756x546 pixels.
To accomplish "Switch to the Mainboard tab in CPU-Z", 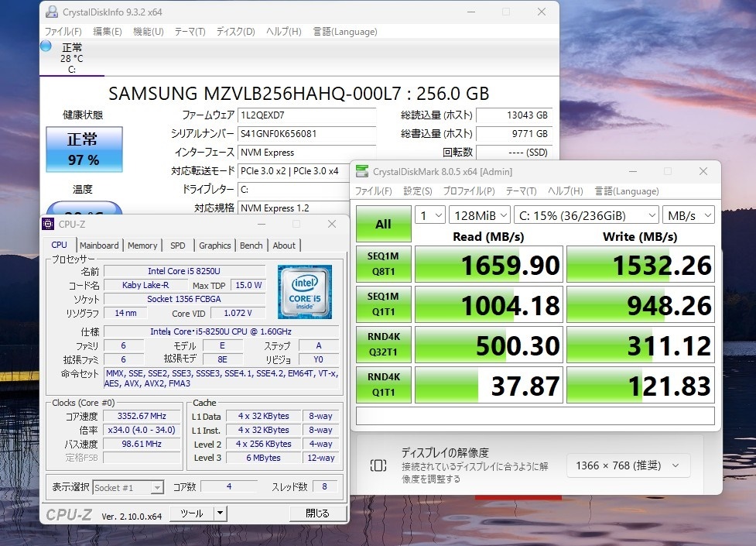I will tap(99, 246).
